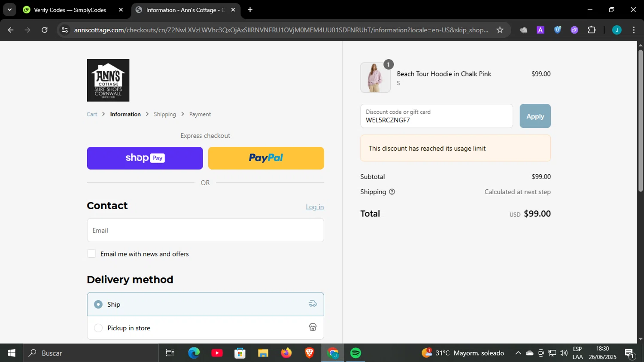Open a new browser tab
The height and width of the screenshot is (362, 644).
click(250, 10)
